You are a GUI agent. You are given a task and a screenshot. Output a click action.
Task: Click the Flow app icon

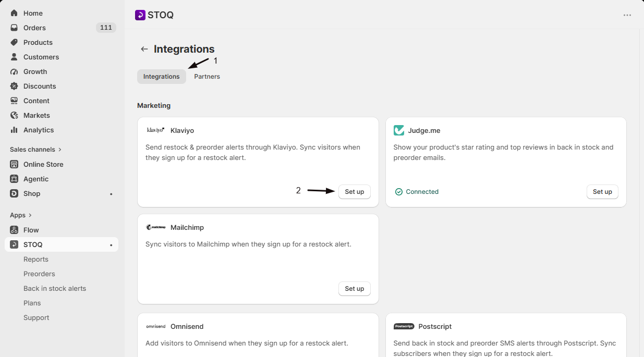pos(14,230)
